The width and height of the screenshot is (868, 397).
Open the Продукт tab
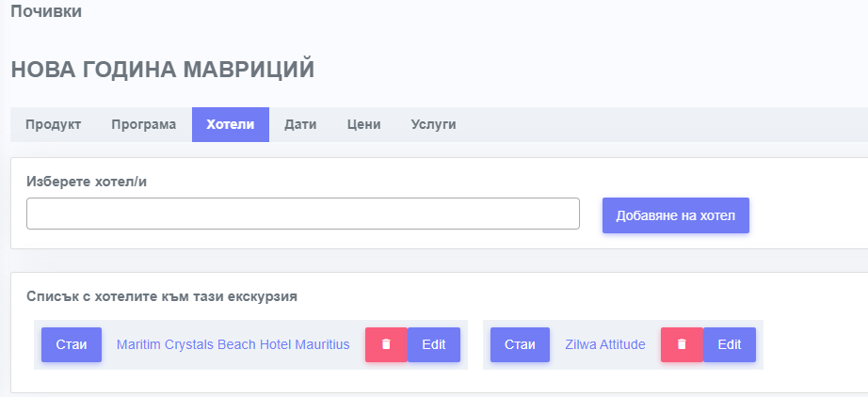point(53,124)
